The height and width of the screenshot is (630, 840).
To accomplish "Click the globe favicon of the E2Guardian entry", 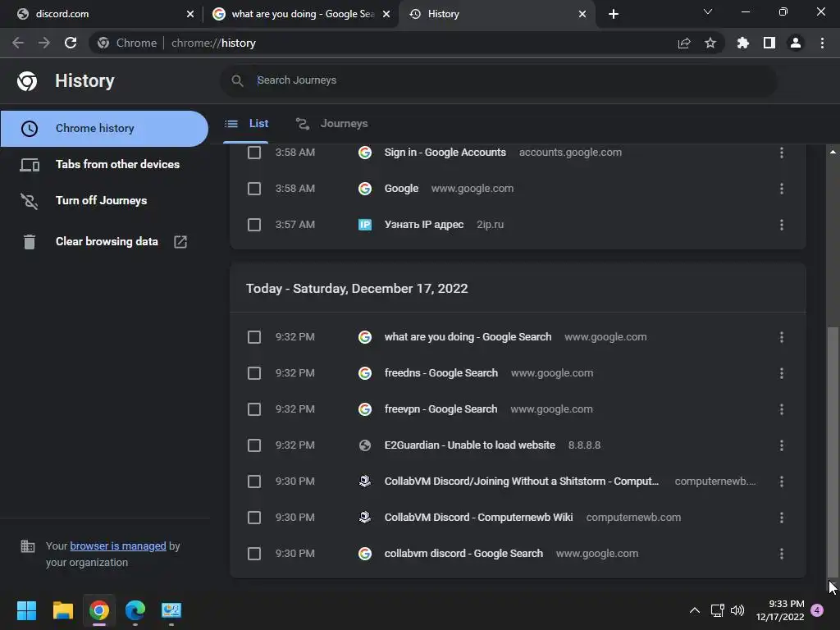I will pos(365,445).
